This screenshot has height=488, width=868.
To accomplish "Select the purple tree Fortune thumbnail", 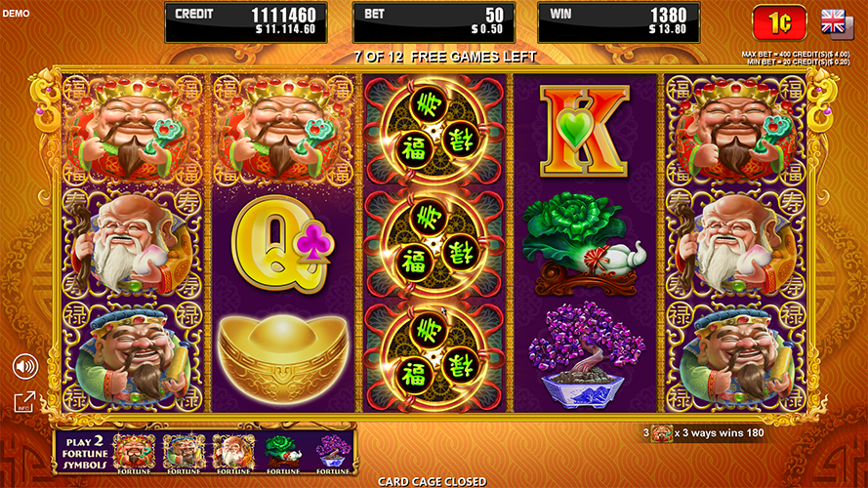I will pyautogui.click(x=333, y=454).
